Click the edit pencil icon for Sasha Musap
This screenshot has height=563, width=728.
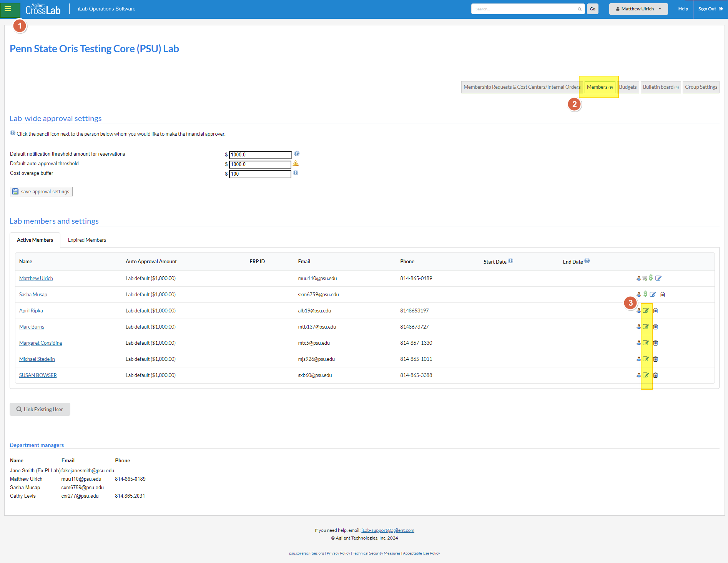tap(653, 294)
